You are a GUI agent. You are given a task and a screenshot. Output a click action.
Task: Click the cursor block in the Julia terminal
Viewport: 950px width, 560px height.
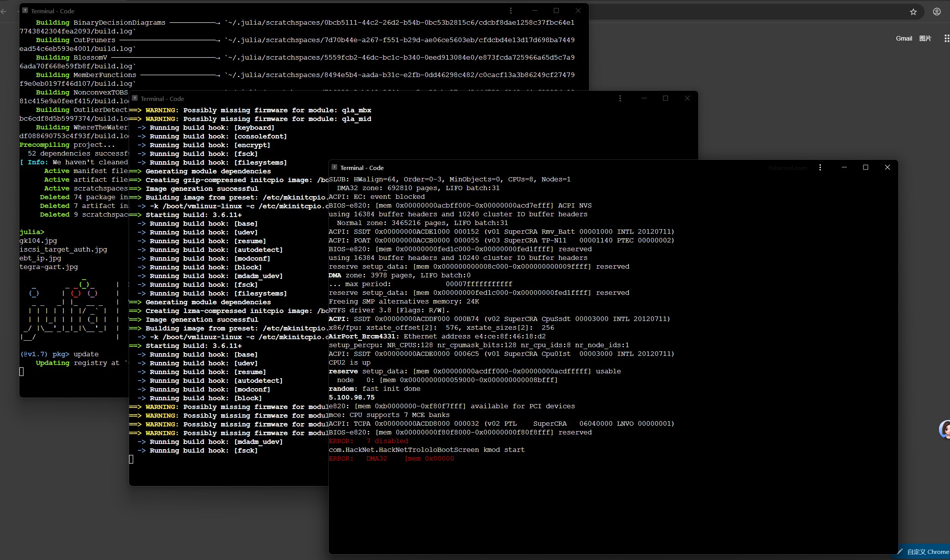coord(22,371)
